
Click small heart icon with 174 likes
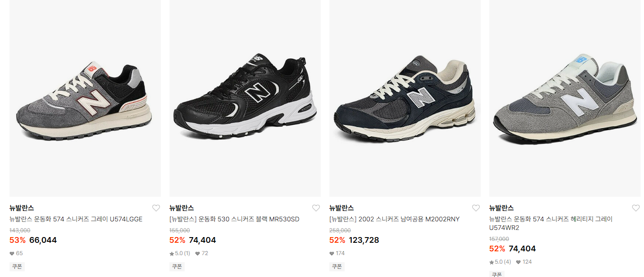click(332, 254)
